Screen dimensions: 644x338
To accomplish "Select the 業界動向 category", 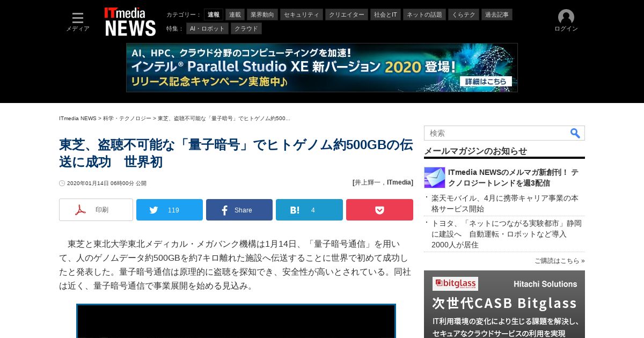I will [x=262, y=14].
